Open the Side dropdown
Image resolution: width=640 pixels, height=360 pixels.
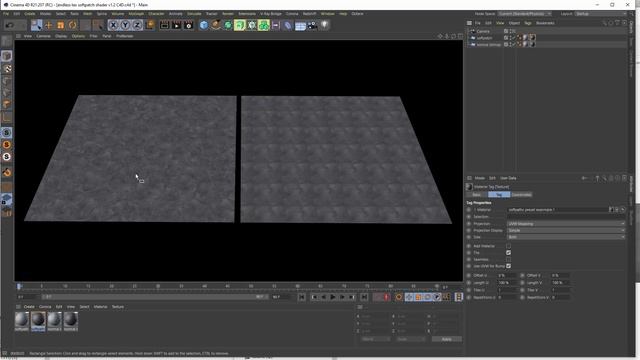[566, 237]
